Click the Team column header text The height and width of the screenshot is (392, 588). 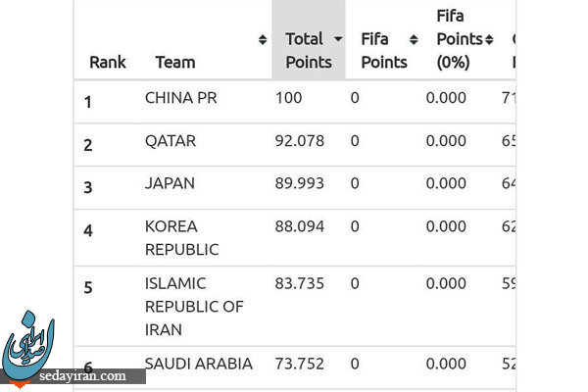(x=175, y=62)
